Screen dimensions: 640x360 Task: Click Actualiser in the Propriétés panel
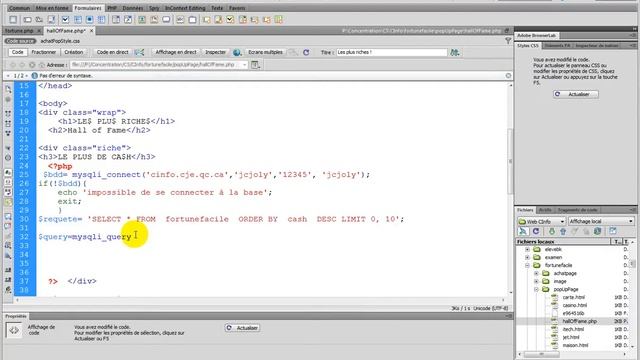tap(243, 328)
